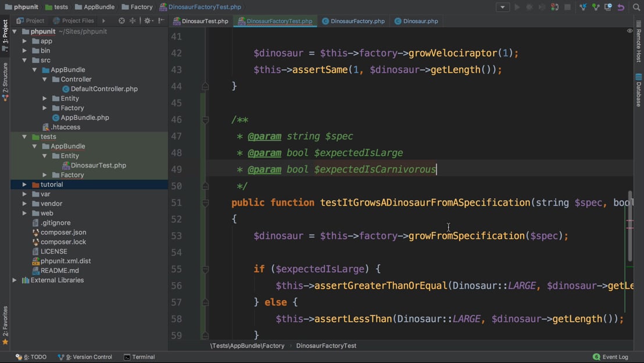Expand the Entity folder under src

coord(45,98)
